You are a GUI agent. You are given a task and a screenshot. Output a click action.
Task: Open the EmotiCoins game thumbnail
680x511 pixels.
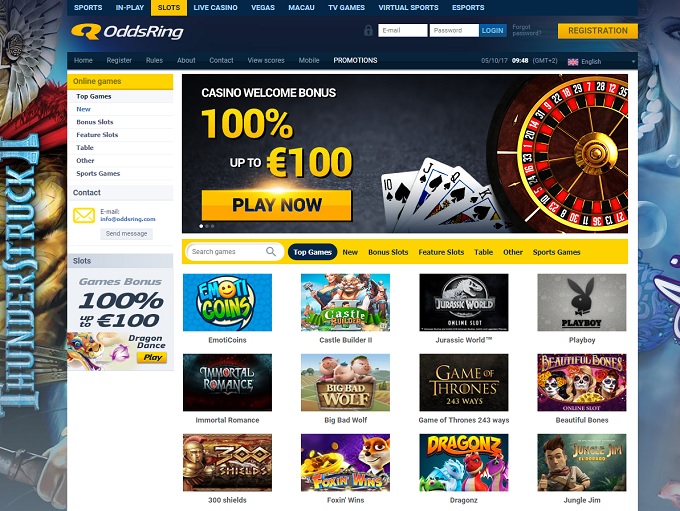[x=227, y=302]
